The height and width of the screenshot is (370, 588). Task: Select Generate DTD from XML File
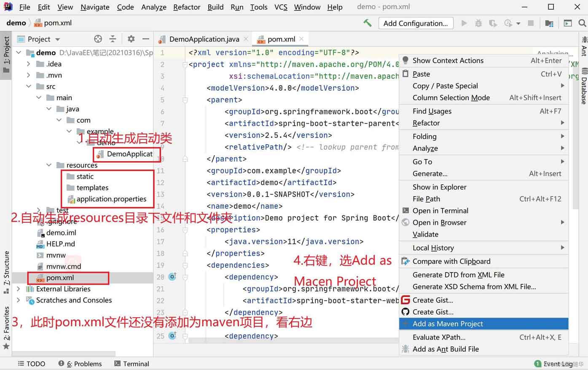(x=483, y=275)
